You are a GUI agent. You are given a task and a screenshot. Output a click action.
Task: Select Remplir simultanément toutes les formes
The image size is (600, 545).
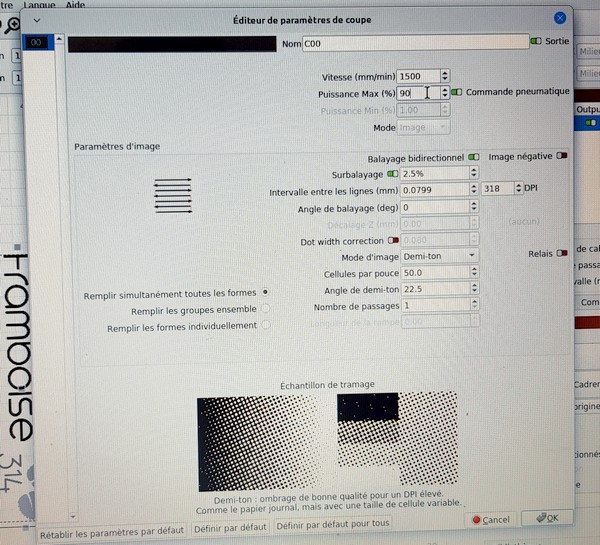265,292
